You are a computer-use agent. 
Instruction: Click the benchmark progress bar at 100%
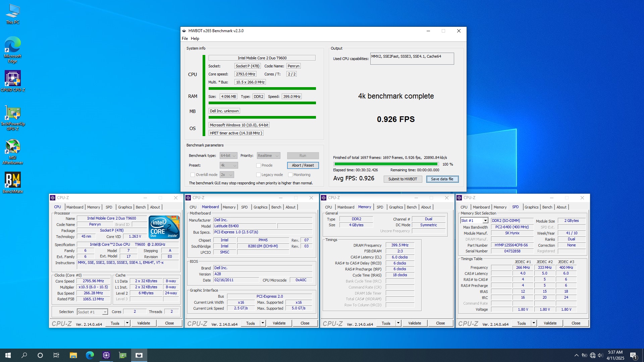(386, 164)
